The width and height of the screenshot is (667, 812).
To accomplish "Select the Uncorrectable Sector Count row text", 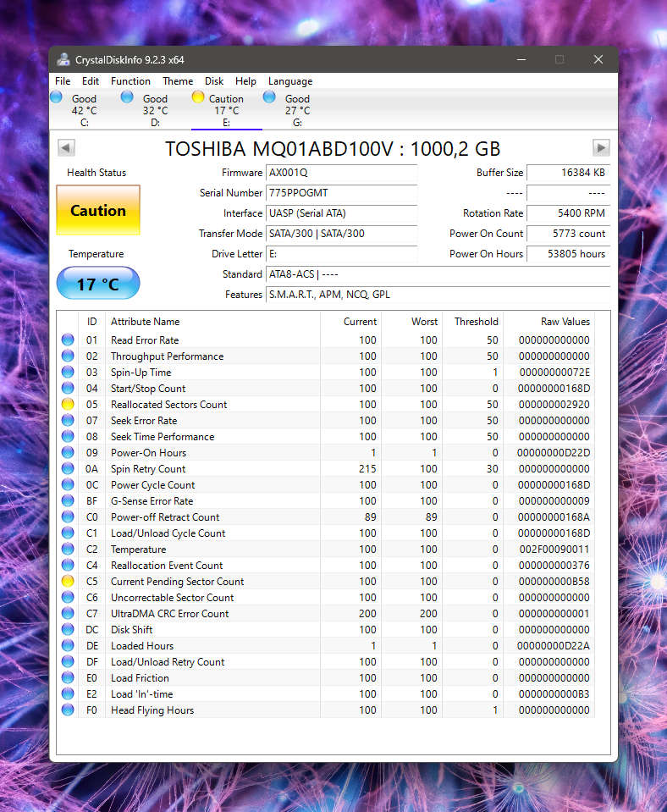I will click(173, 597).
